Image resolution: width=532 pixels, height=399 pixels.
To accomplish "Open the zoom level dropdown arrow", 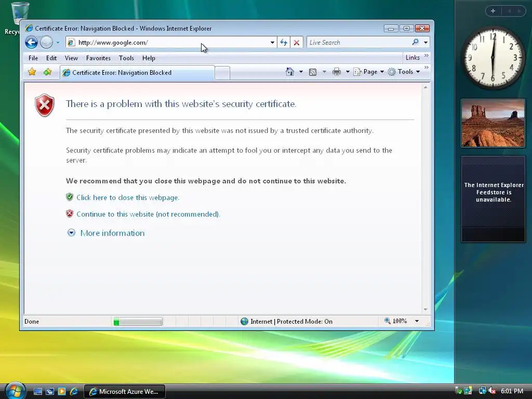I will pyautogui.click(x=417, y=321).
